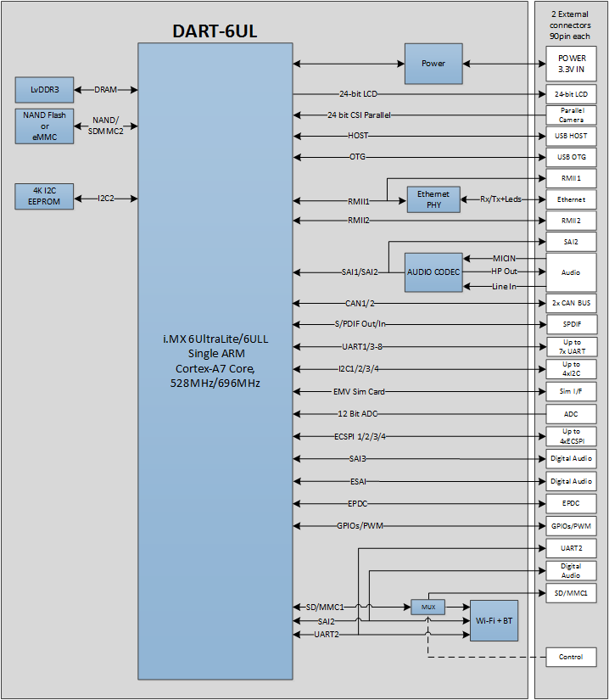
Task: Select the Power block
Action: 433,64
